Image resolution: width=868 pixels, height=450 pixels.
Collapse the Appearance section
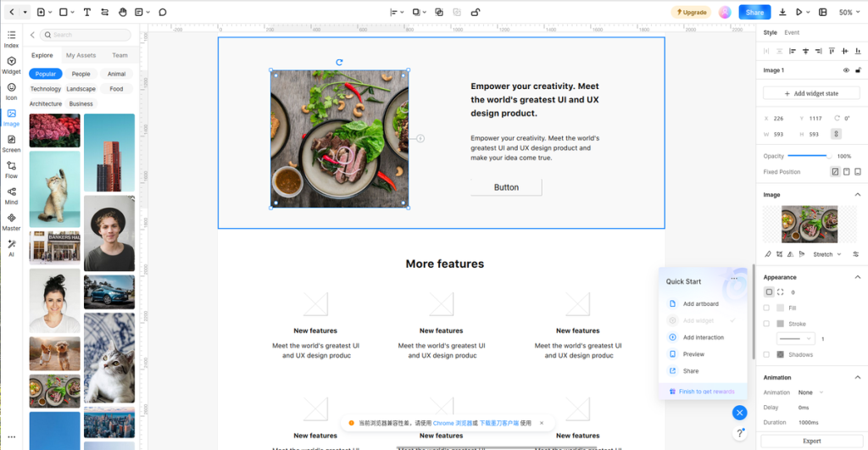click(858, 277)
